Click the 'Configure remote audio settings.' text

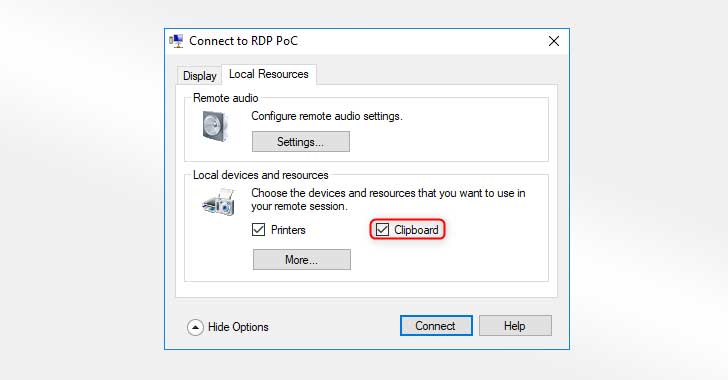coord(327,116)
